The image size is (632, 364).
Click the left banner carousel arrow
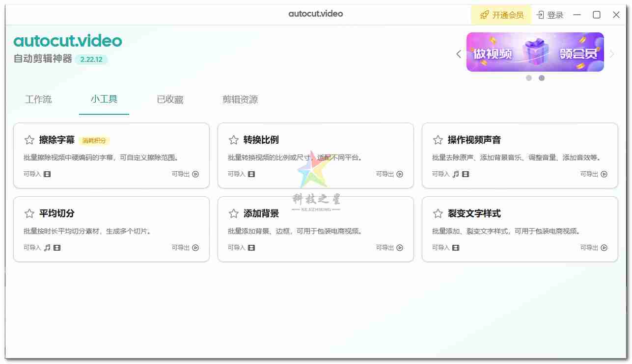tap(458, 54)
